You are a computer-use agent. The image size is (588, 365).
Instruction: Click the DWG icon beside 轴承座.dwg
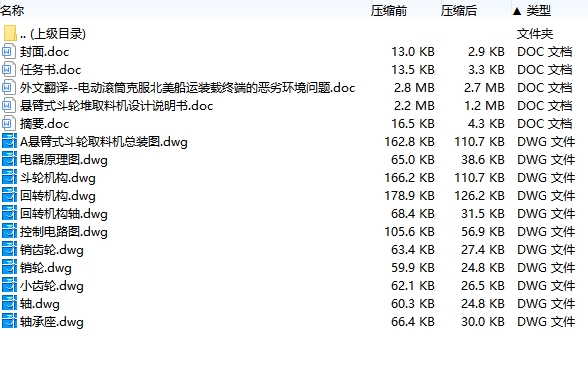pos(9,321)
